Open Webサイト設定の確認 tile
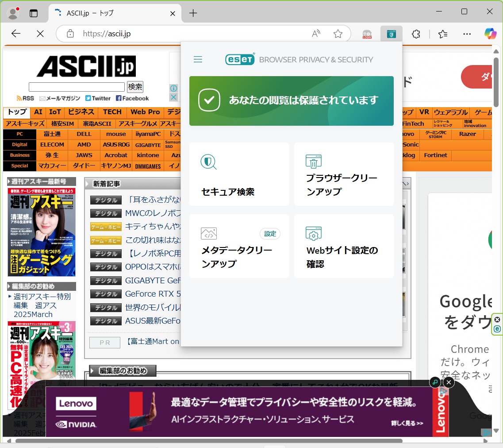This screenshot has width=503, height=448. coord(344,246)
